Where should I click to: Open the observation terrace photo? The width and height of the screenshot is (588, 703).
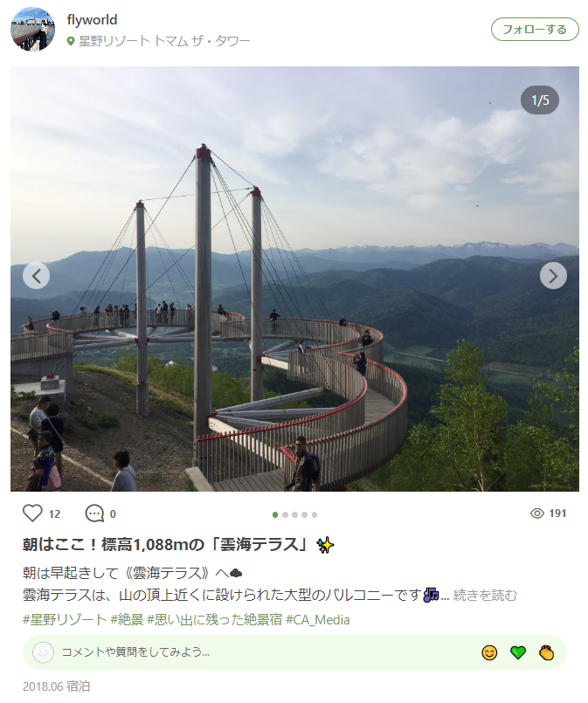click(294, 279)
